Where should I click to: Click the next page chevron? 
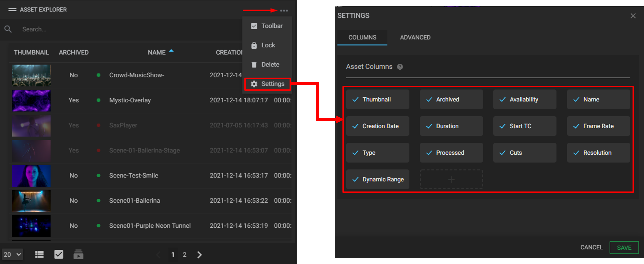coord(199,254)
